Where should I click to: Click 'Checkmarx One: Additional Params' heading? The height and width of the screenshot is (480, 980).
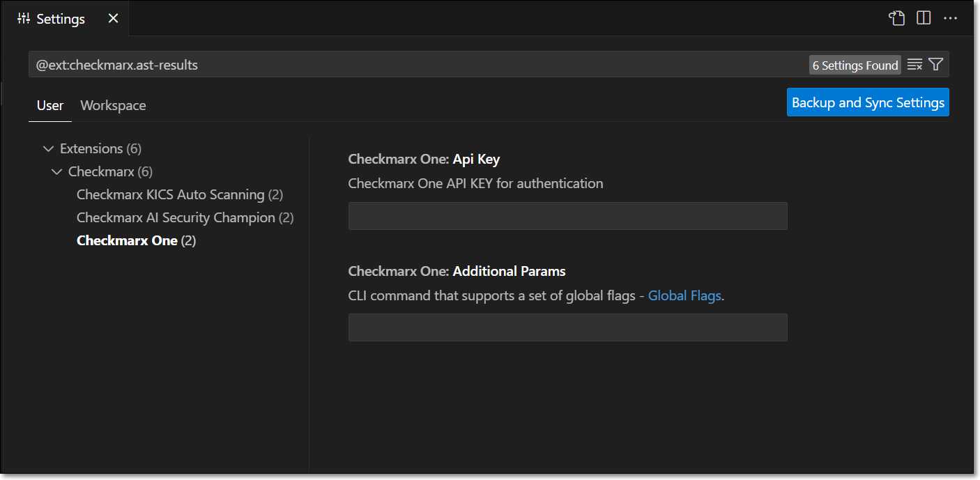click(457, 270)
